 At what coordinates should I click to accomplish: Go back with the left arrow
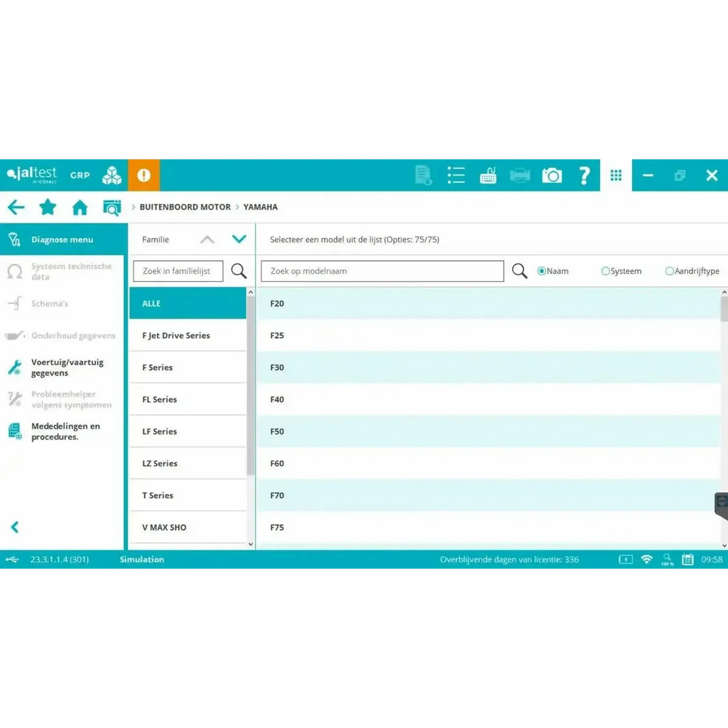[x=16, y=207]
